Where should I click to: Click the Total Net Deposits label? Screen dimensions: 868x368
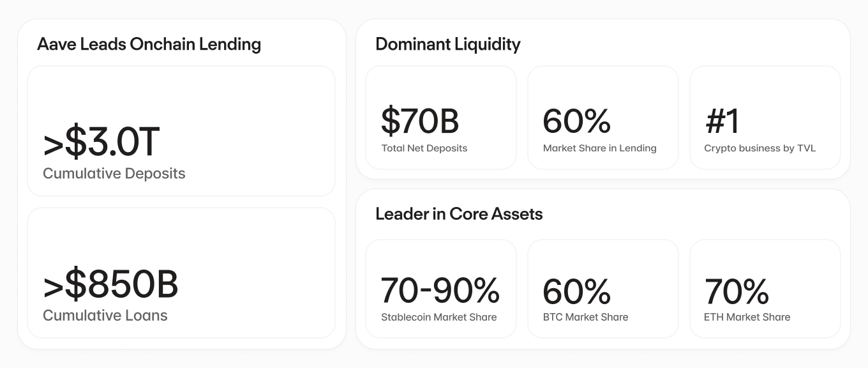click(x=424, y=148)
